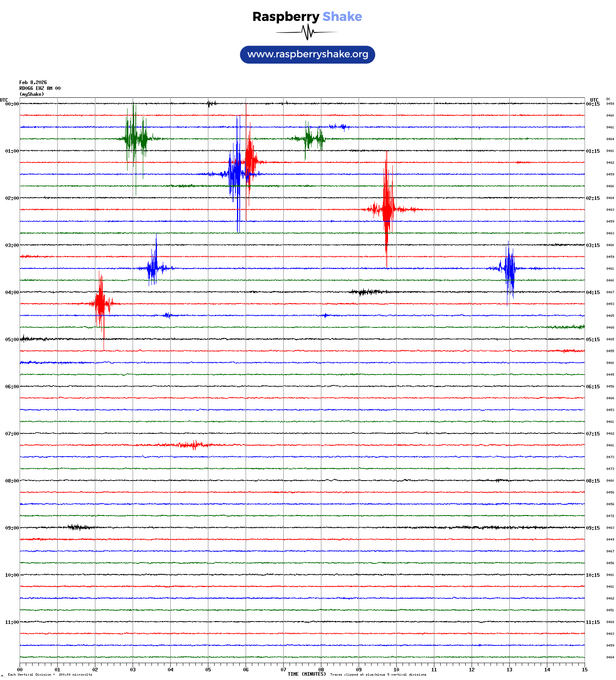Click the seismic pulse icon under the logo
The height and width of the screenshot is (680, 616).
[308, 32]
